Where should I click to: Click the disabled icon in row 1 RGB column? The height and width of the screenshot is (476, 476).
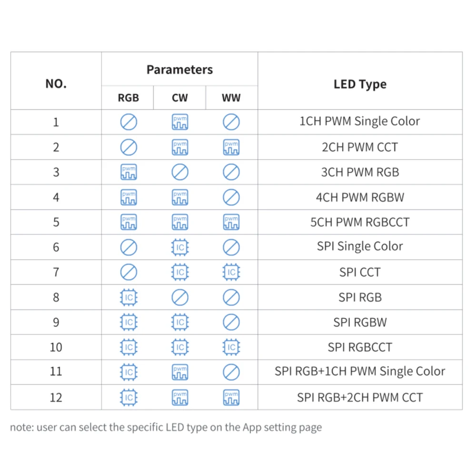coord(129,122)
